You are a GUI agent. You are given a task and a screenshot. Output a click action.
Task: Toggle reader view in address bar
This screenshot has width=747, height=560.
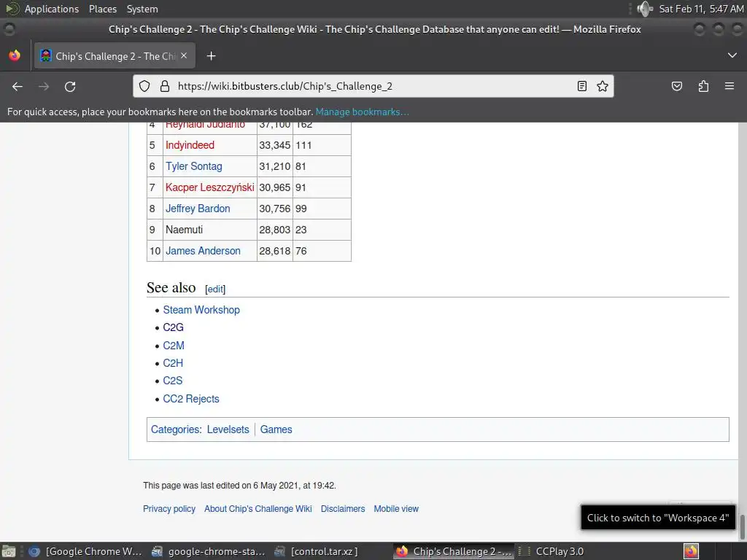581,86
